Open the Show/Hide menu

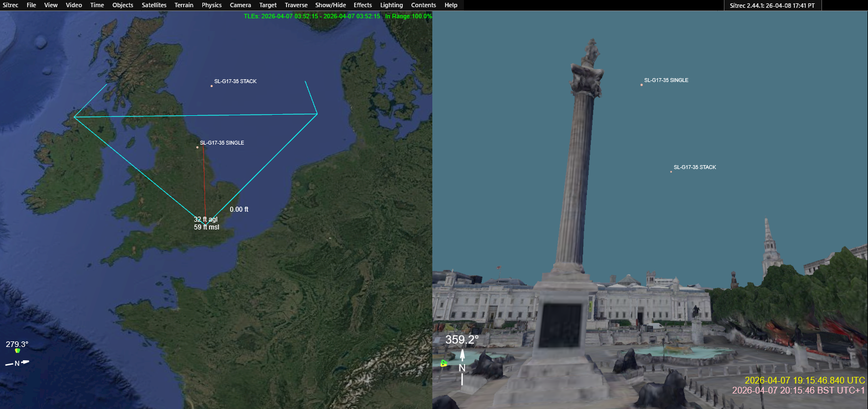pos(330,5)
